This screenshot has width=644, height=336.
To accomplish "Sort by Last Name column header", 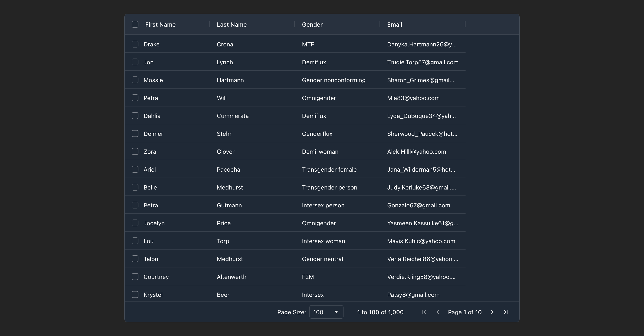I will (231, 24).
